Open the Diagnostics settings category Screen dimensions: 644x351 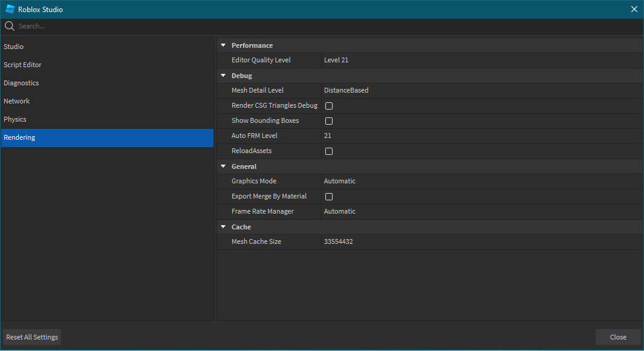pyautogui.click(x=107, y=83)
